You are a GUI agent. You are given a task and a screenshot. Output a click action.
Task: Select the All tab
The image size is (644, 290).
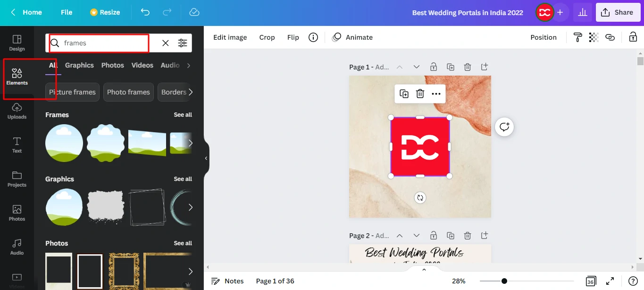coord(53,65)
